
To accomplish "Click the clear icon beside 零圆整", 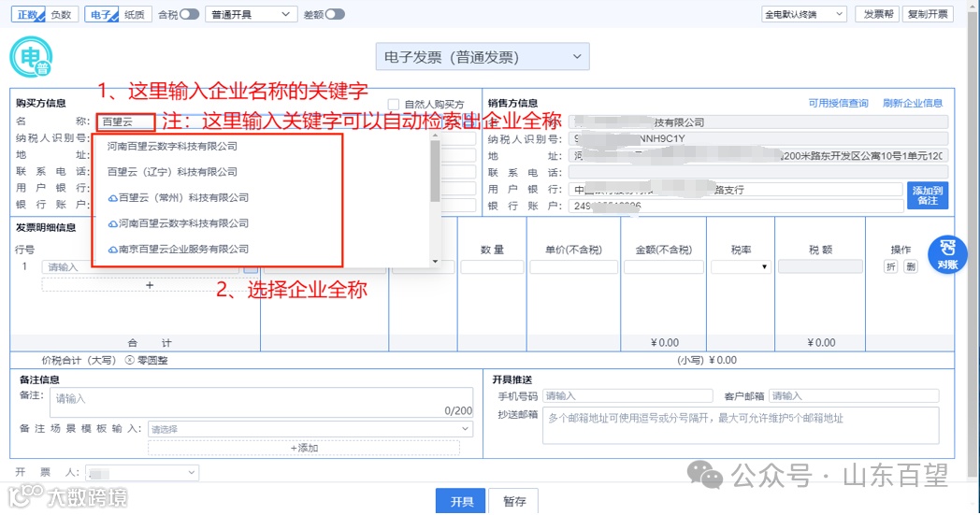I will pyautogui.click(x=129, y=360).
